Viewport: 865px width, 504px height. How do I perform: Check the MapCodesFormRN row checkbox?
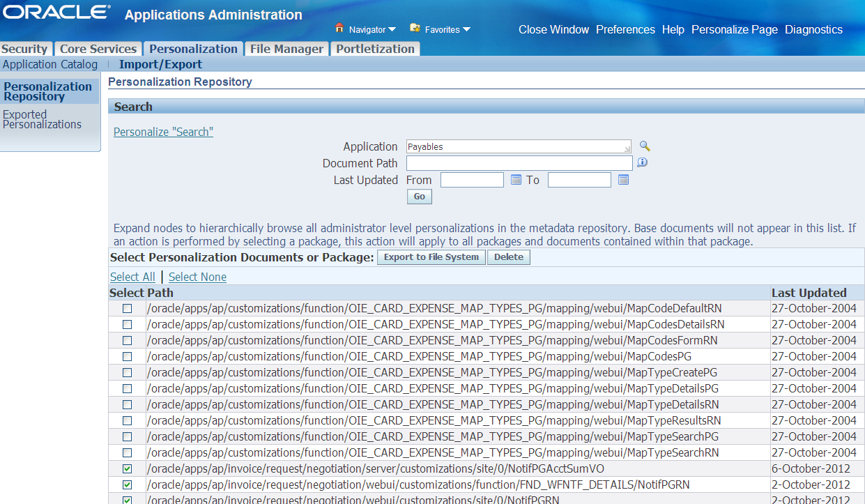[x=128, y=340]
